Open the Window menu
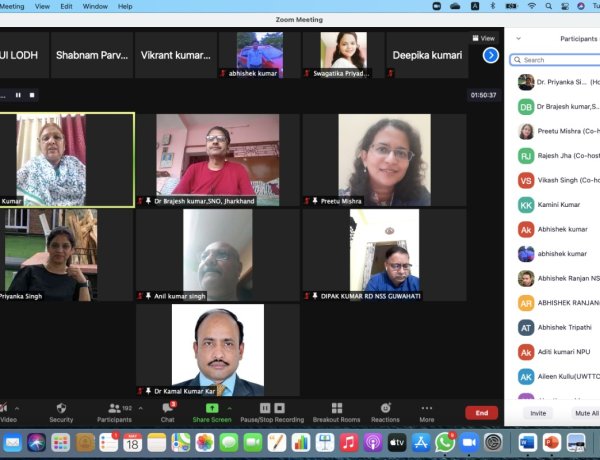The height and width of the screenshot is (460, 600). tap(96, 6)
